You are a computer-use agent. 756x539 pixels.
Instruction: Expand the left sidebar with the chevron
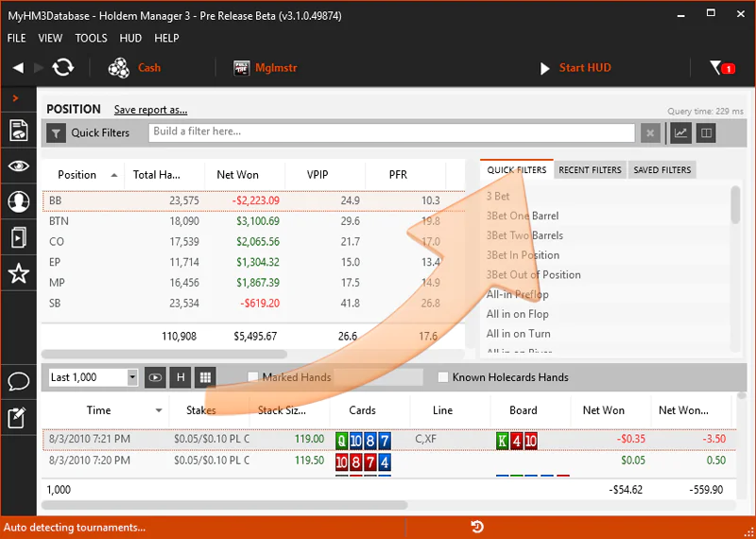(16, 98)
